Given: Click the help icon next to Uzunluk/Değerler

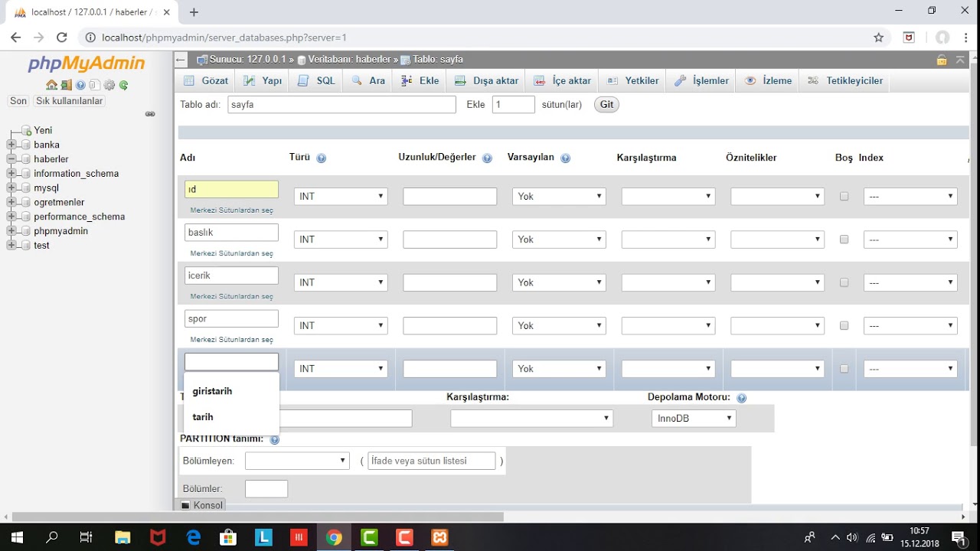Looking at the screenshot, I should coord(487,158).
